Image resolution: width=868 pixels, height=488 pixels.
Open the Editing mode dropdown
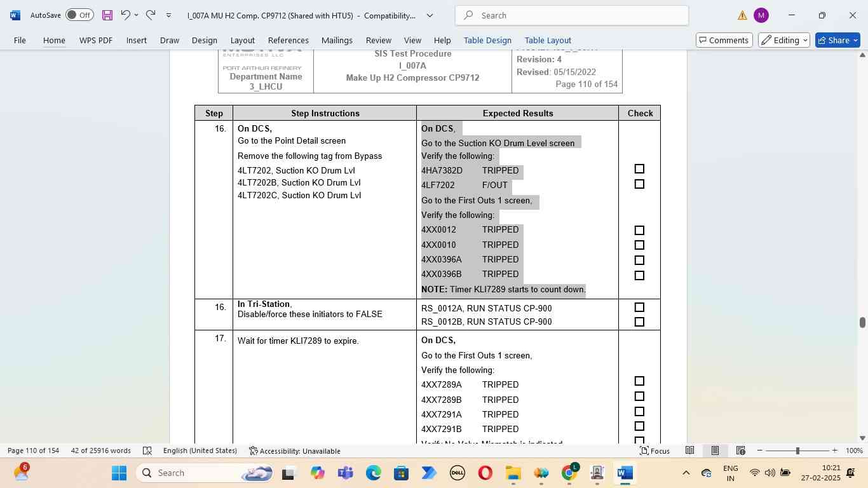pos(784,40)
